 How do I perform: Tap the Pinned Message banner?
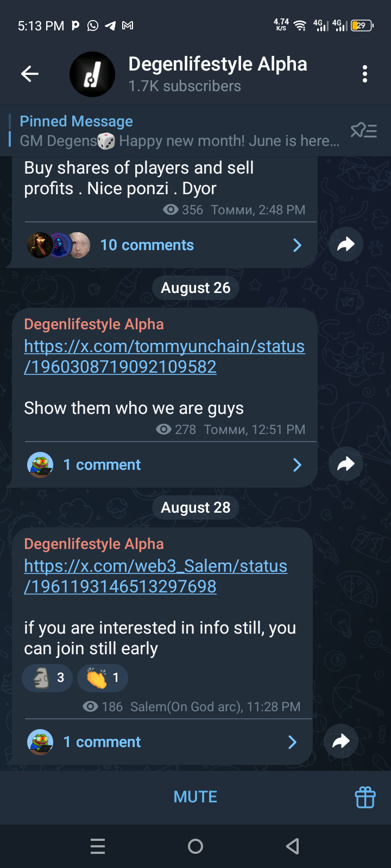click(179, 131)
